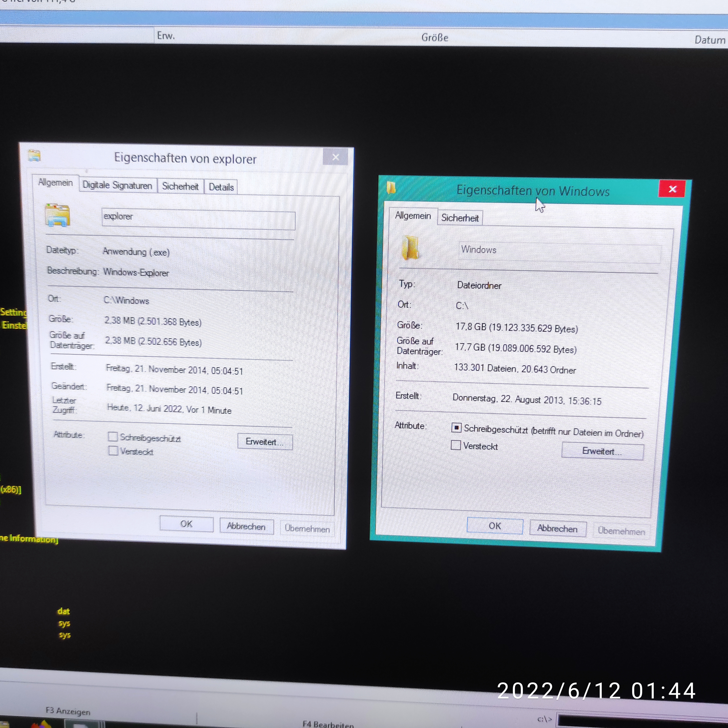Open the Details tab

point(221,187)
